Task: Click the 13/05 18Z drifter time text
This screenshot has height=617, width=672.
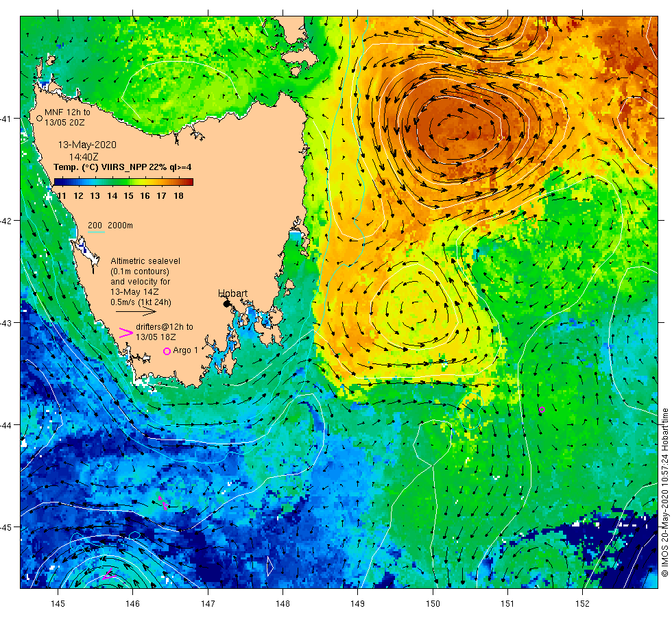Action: point(156,337)
